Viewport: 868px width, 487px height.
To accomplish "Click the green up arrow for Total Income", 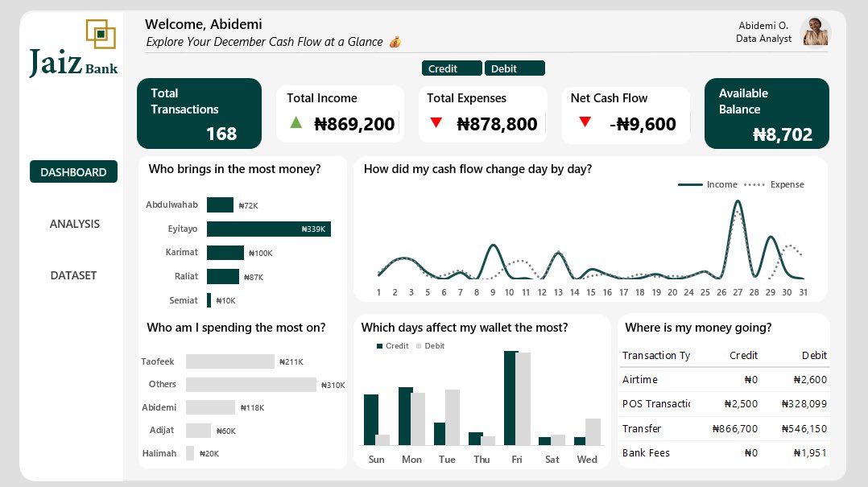I will [x=296, y=122].
